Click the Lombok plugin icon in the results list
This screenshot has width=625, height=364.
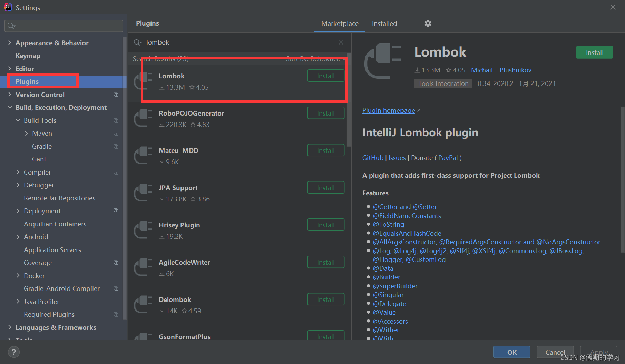(x=143, y=81)
